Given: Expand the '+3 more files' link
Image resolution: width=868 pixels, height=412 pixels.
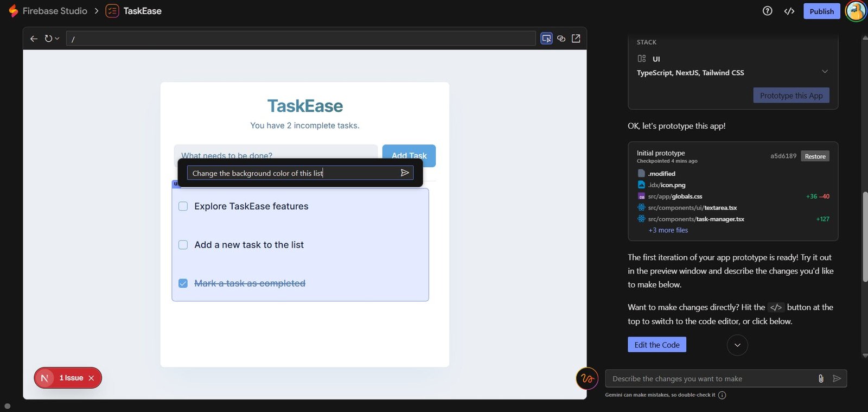Looking at the screenshot, I should click(x=668, y=230).
